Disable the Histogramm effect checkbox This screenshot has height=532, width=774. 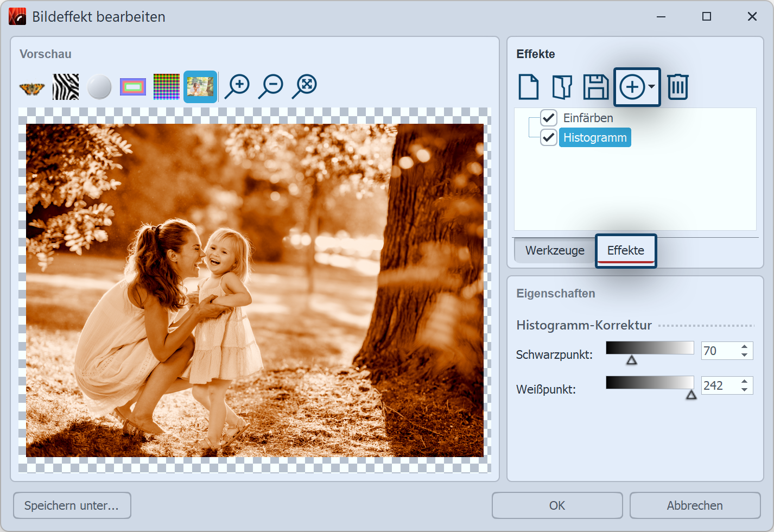pos(548,137)
